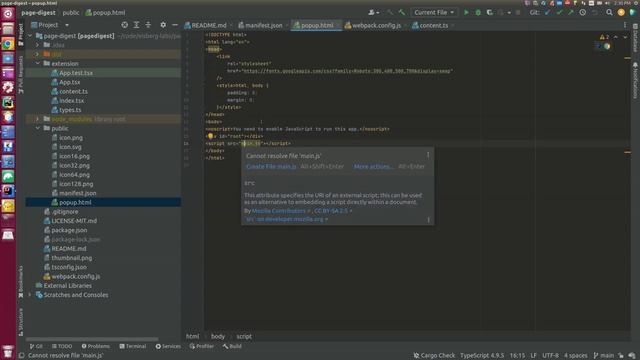
Task: Expand all icon in Project panel header
Action: (x=136, y=25)
